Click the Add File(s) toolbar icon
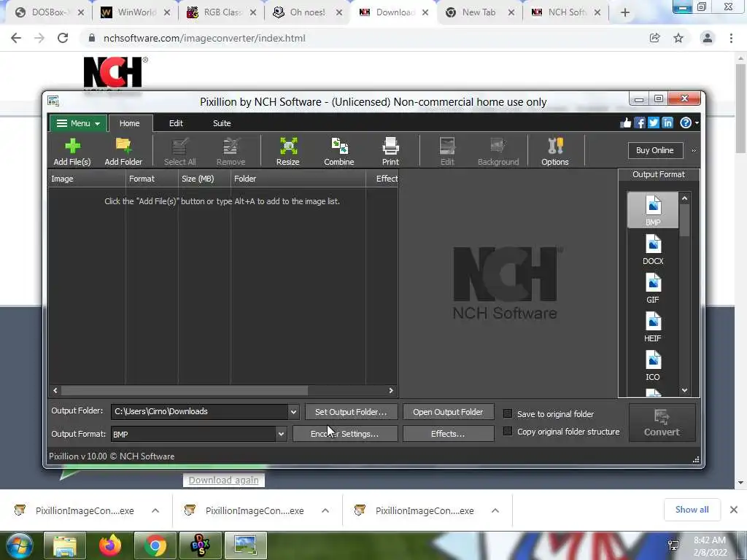The image size is (747, 560). (72, 152)
